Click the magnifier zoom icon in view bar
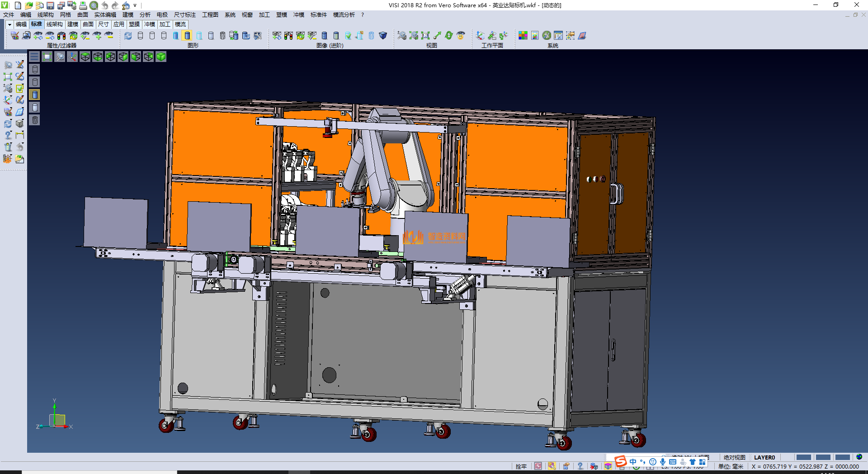 (60, 57)
